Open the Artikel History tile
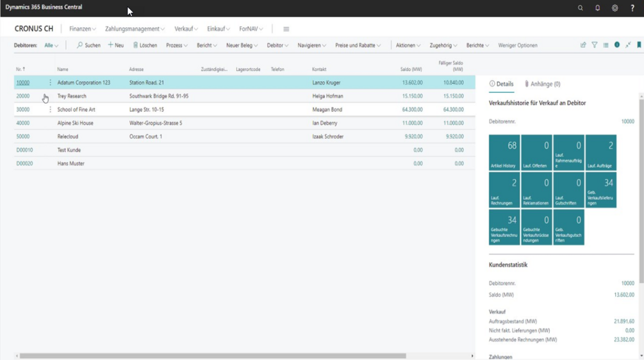The image size is (644, 360). 504,152
